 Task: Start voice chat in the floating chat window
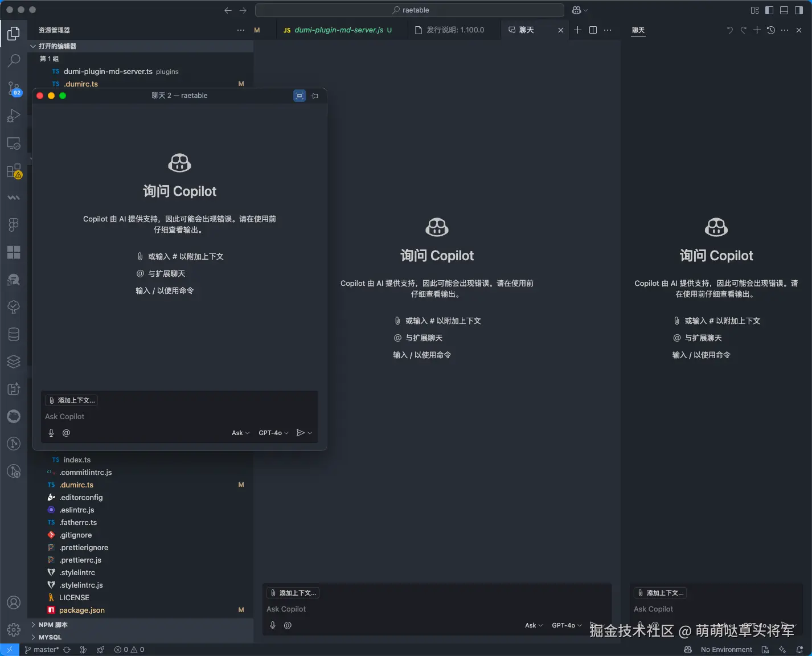point(51,433)
